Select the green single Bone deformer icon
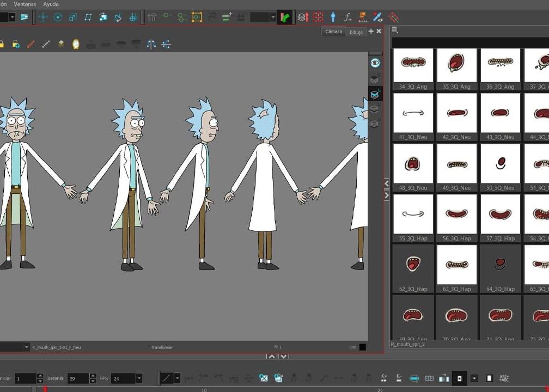Image resolution: width=549 pixels, height=392 pixels. (167, 16)
